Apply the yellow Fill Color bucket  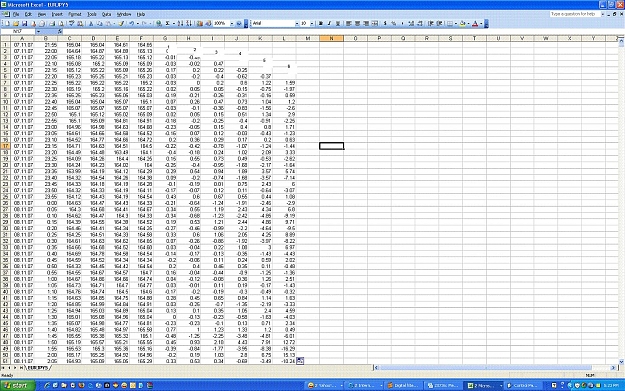click(463, 24)
